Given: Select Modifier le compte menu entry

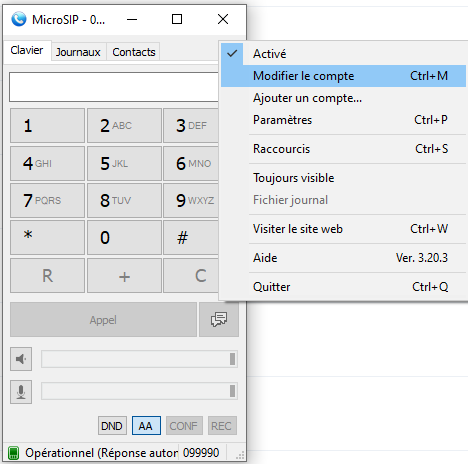Looking at the screenshot, I should [x=343, y=76].
